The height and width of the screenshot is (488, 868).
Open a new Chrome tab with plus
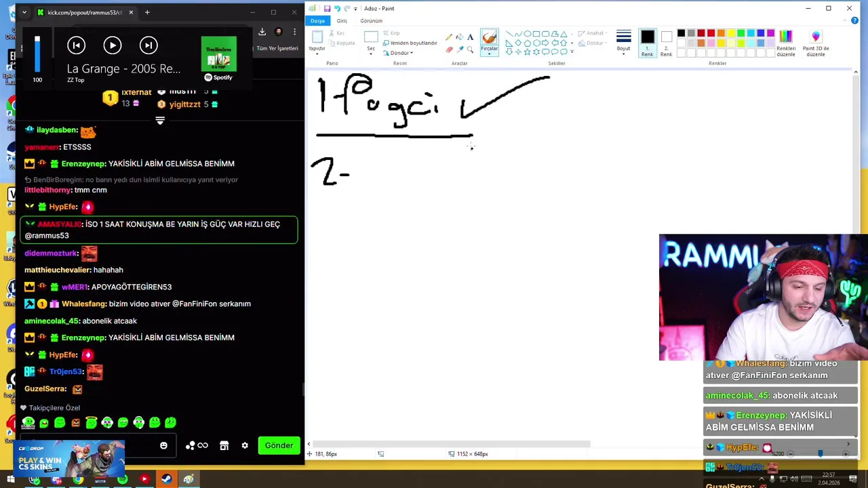[x=147, y=12]
